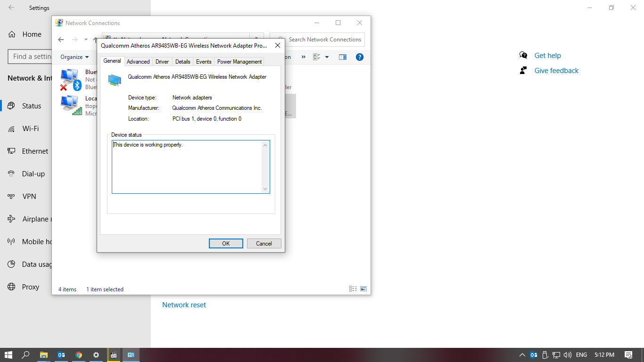Open File Explorer from taskbar
The image size is (644, 362).
coord(43,355)
